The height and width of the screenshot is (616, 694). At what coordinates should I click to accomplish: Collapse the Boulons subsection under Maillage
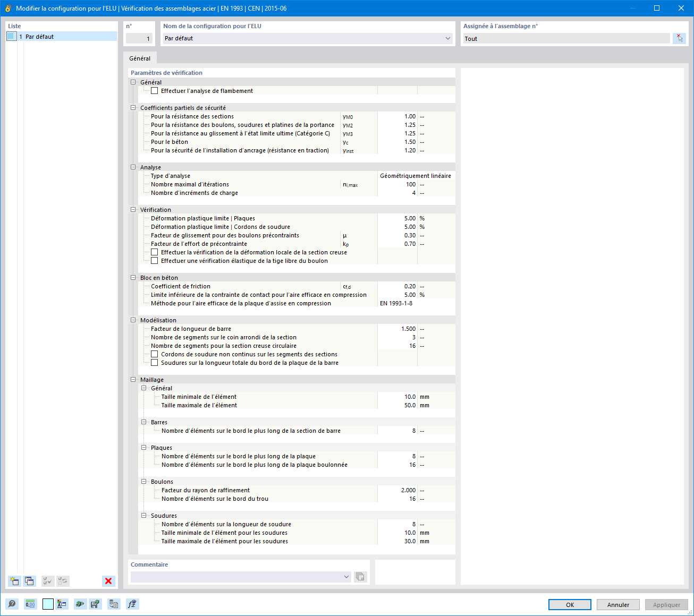click(144, 482)
